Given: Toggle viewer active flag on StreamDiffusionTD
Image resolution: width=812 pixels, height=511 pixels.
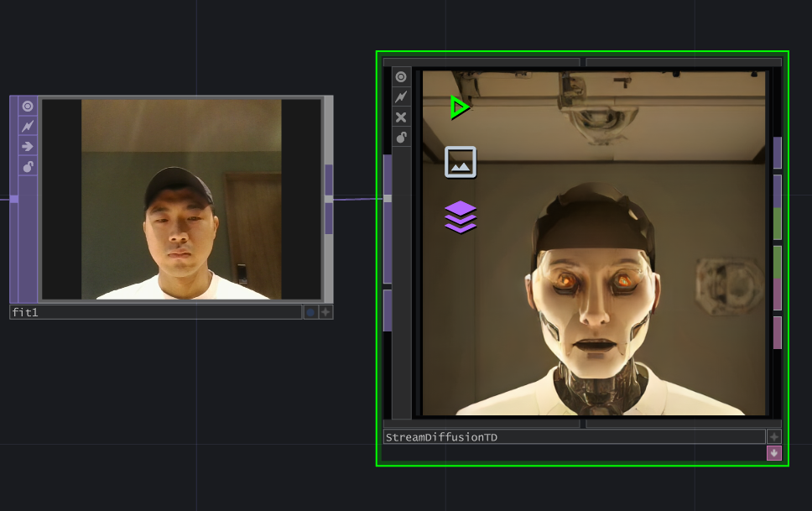Looking at the screenshot, I should 401,76.
